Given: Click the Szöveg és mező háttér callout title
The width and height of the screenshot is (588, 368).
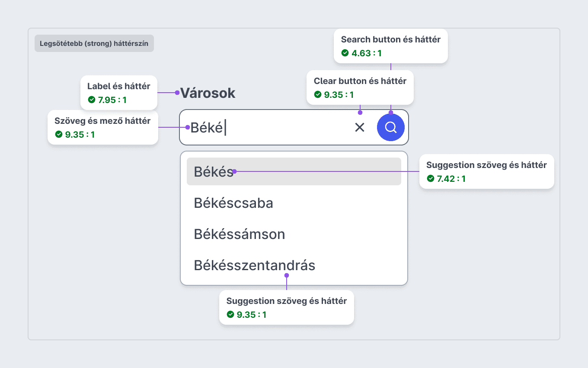Looking at the screenshot, I should pos(102,121).
